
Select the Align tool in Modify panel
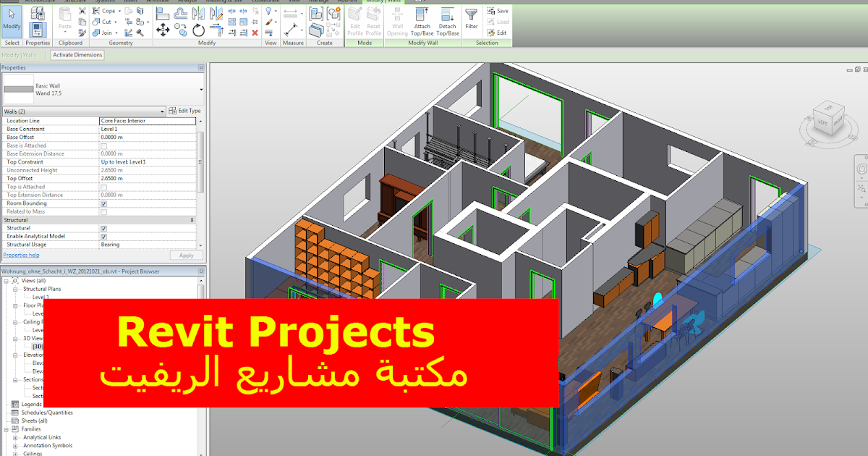pyautogui.click(x=163, y=12)
